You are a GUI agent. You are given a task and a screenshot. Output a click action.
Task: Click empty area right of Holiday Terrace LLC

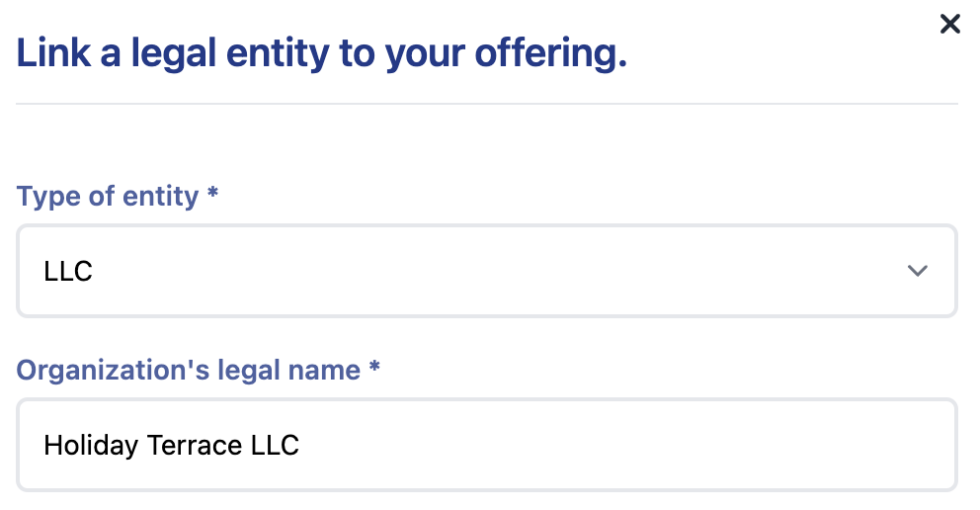click(625, 445)
